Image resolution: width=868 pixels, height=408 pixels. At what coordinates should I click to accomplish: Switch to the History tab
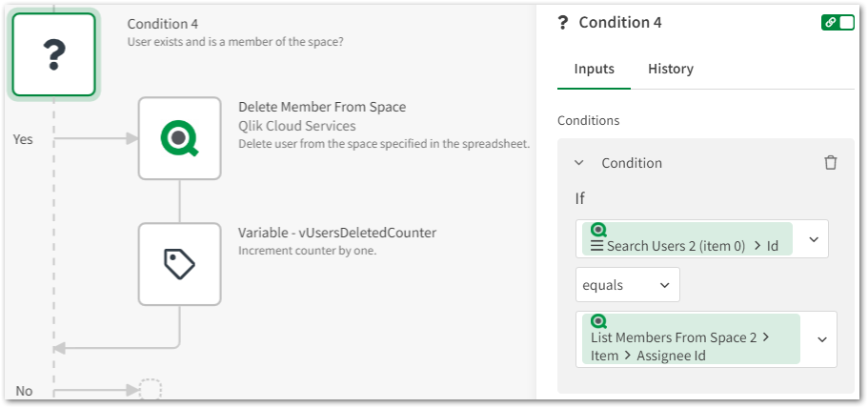(x=671, y=69)
